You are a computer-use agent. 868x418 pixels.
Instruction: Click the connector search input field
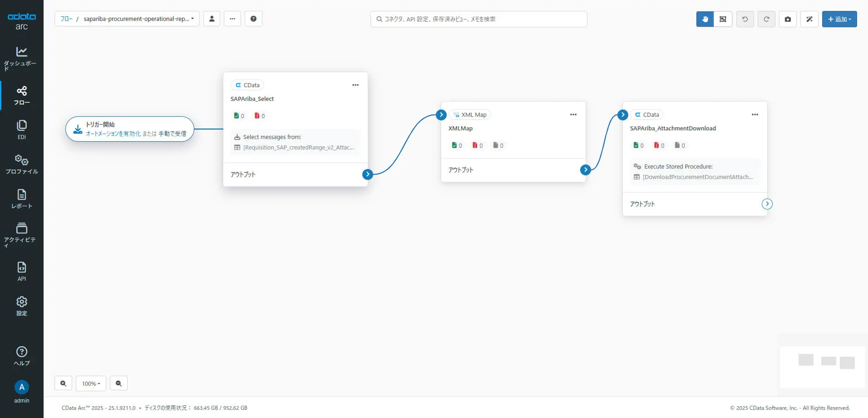point(479,19)
